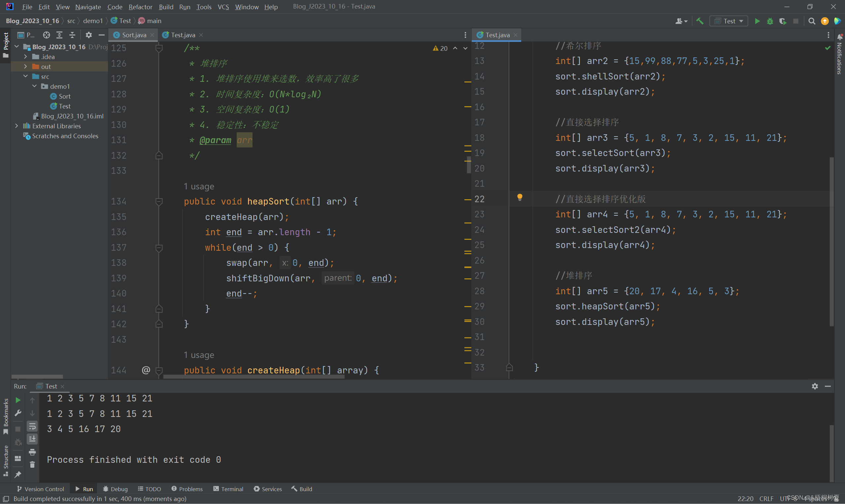Viewport: 845px width, 504px height.
Task: Open Project panel options gear
Action: (89, 35)
